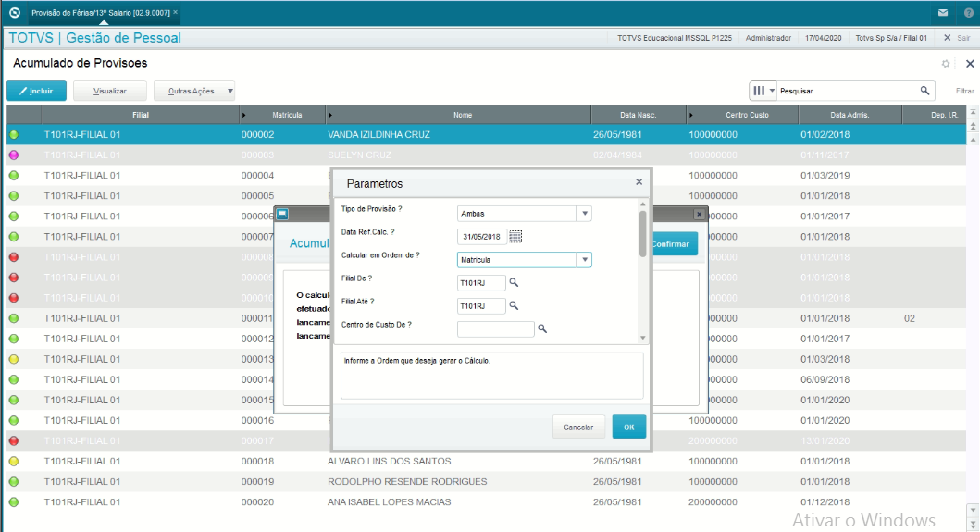Click the Centro de Custo De input field
Viewport: 980px width, 532px height.
click(x=496, y=328)
